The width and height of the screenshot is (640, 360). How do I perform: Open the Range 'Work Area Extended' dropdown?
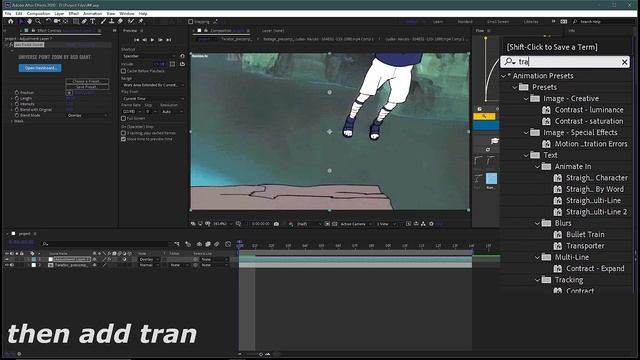pos(153,85)
